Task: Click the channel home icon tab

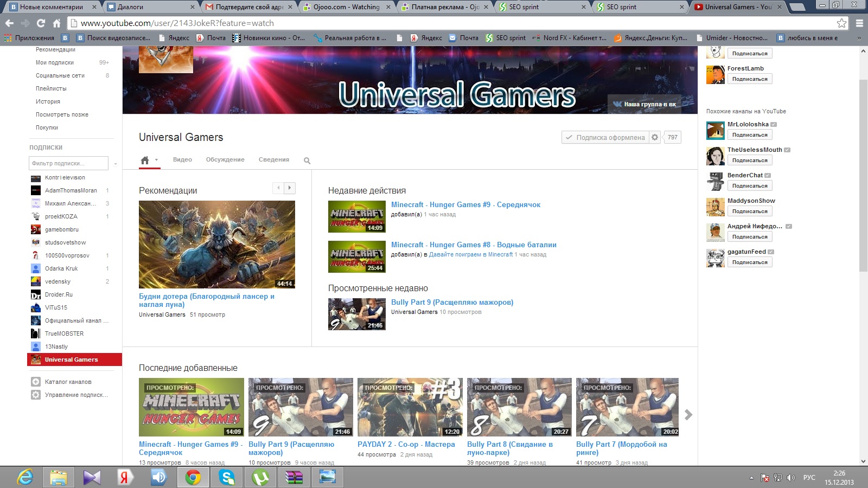Action: (x=145, y=160)
